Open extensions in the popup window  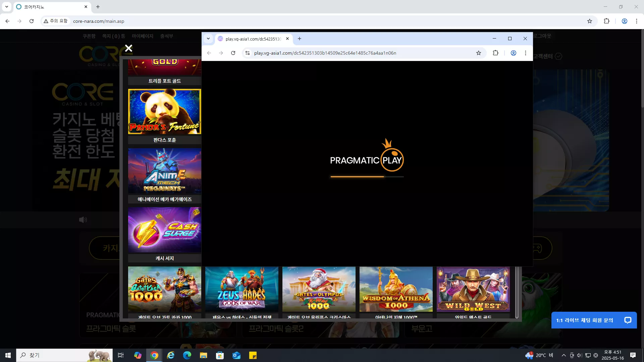pyautogui.click(x=495, y=53)
